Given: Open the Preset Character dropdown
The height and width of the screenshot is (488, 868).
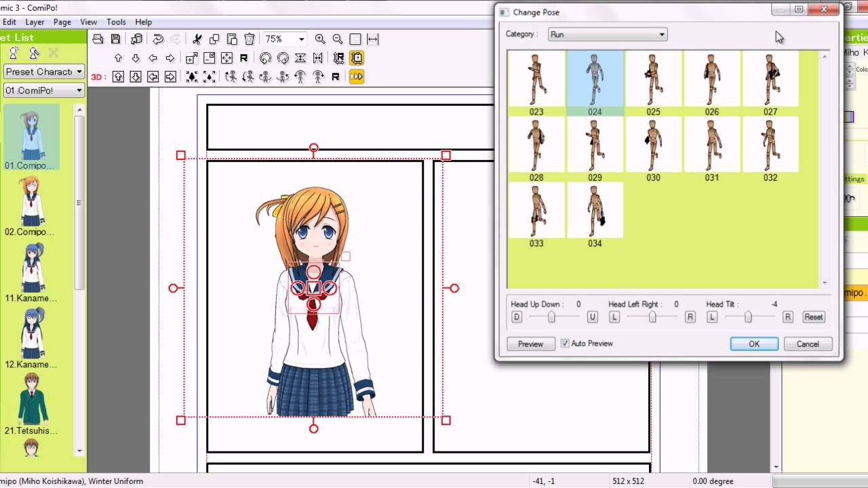Looking at the screenshot, I should click(x=44, y=72).
